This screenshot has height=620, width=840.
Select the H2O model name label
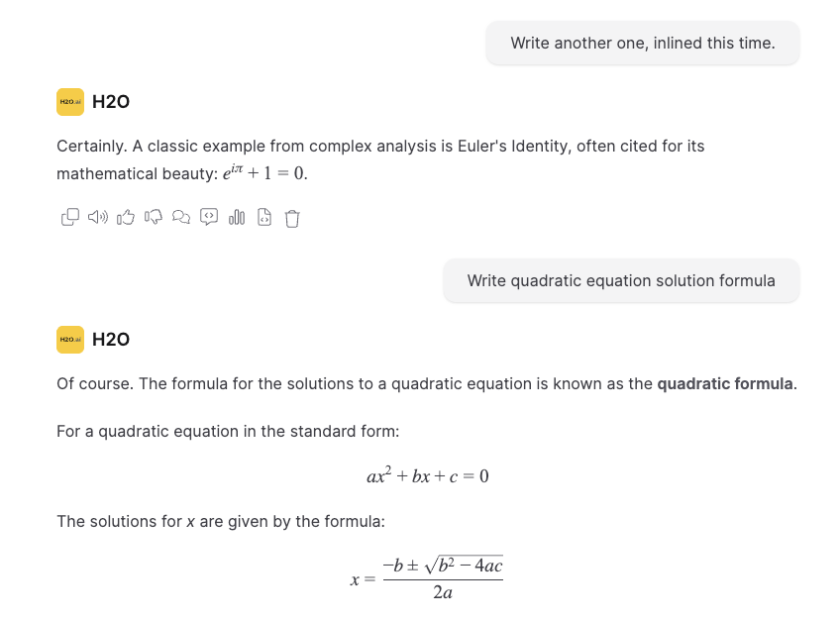point(111,101)
